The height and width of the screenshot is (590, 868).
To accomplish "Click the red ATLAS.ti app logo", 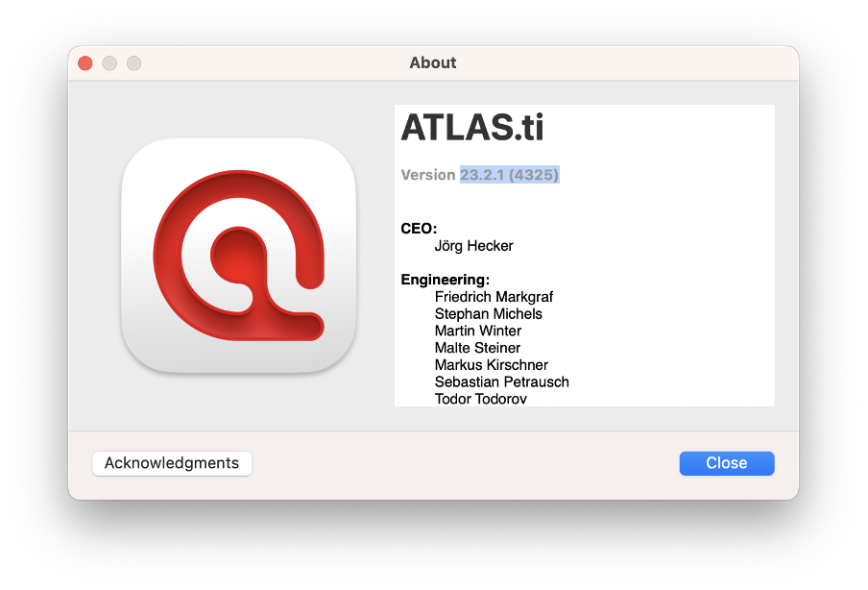I will 238,256.
